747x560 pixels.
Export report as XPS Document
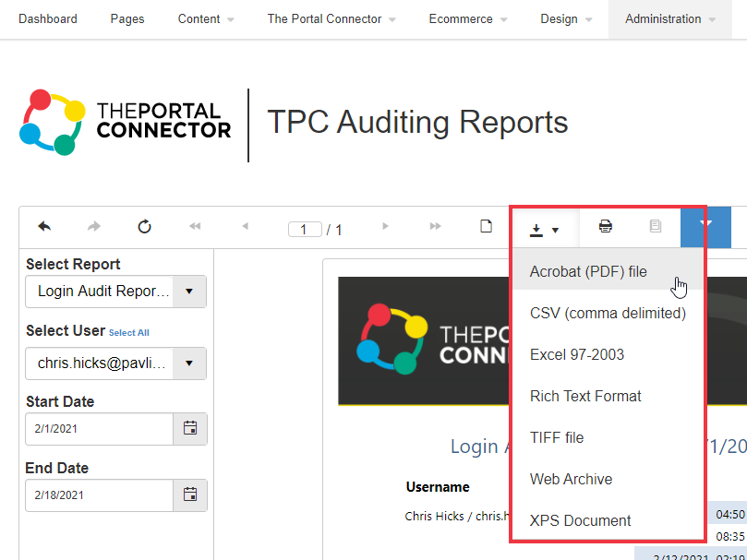[x=608, y=520]
